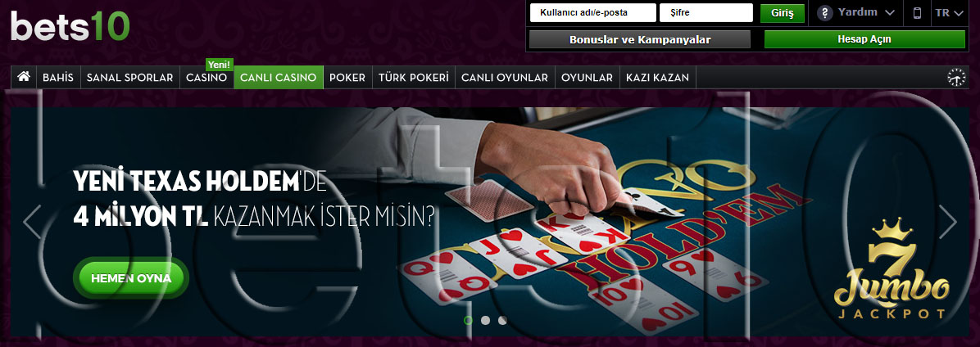Show previous banner with left arrow
980x347 pixels.
click(32, 221)
